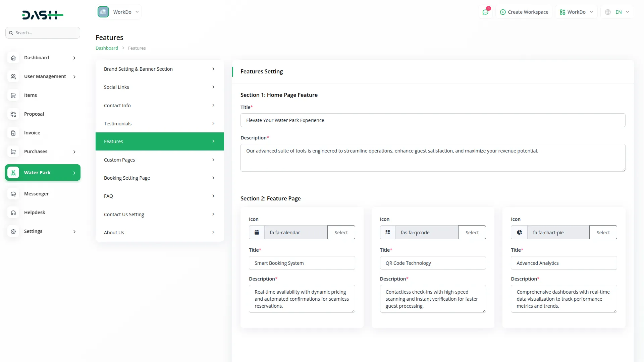
Task: Open the WorkDo profile dropdown at top right
Action: click(576, 12)
